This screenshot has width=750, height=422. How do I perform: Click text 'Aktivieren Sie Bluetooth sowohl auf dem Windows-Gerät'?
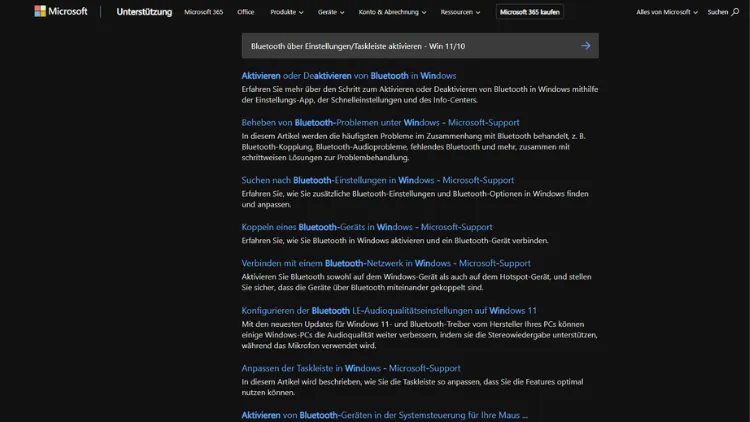pos(340,277)
